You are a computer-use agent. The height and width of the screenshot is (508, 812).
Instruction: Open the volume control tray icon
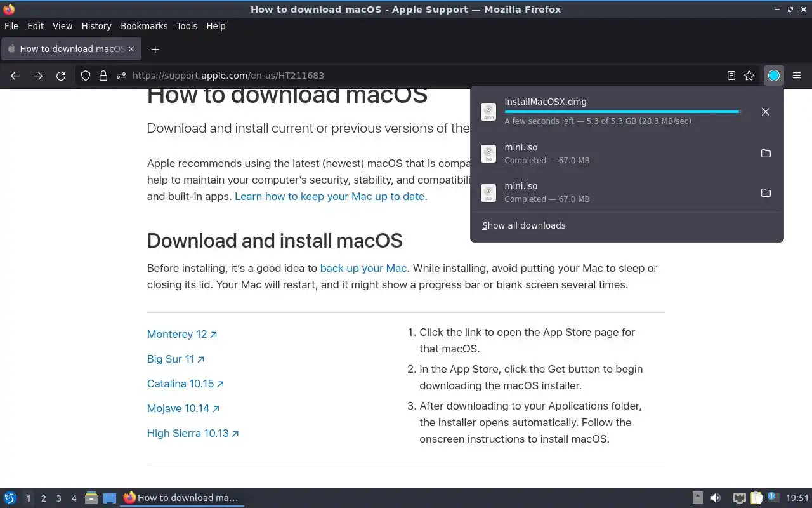tap(716, 498)
